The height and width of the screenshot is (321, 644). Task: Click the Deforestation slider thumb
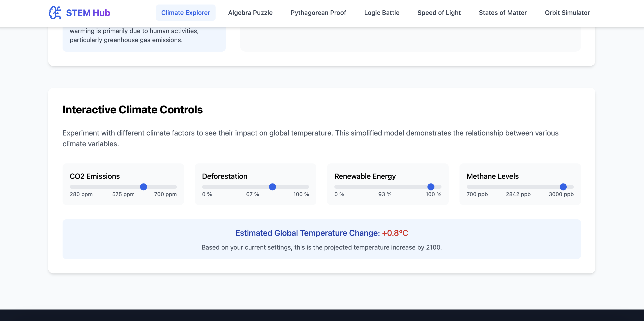[x=272, y=187]
